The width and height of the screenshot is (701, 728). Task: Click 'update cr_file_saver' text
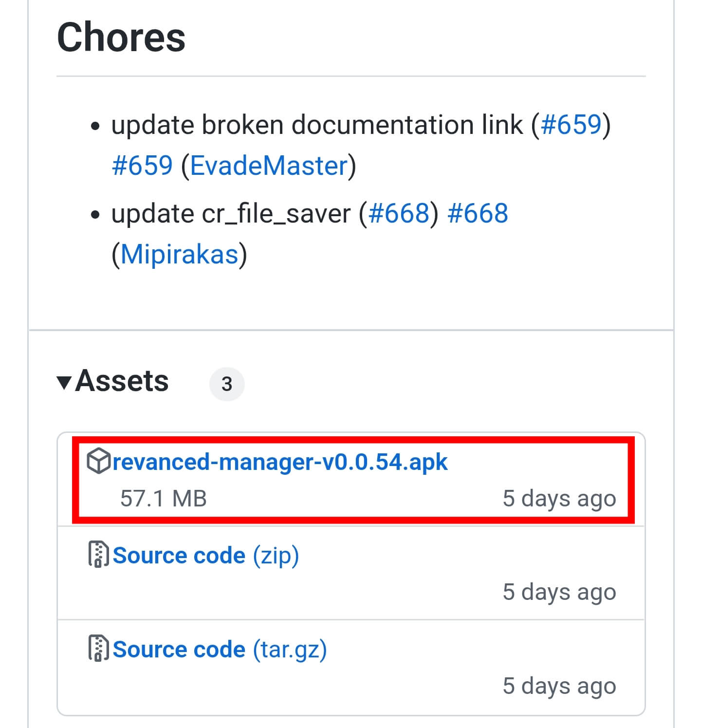(x=231, y=213)
